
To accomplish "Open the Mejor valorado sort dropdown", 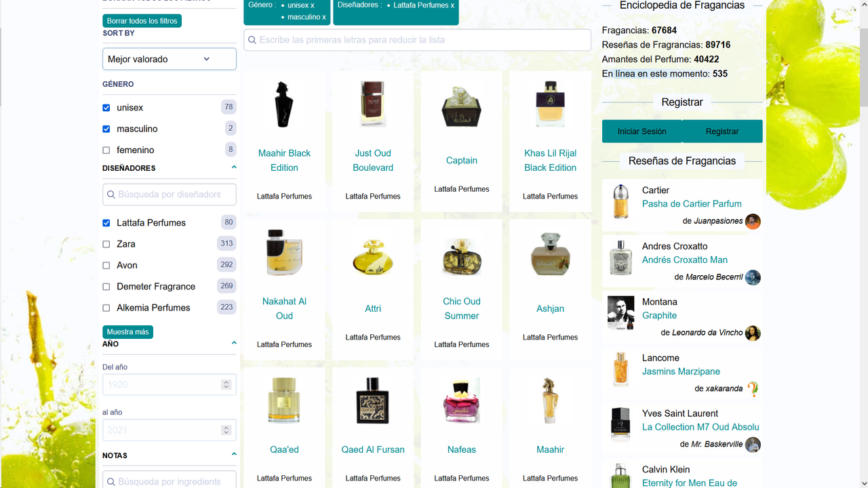I will (170, 59).
